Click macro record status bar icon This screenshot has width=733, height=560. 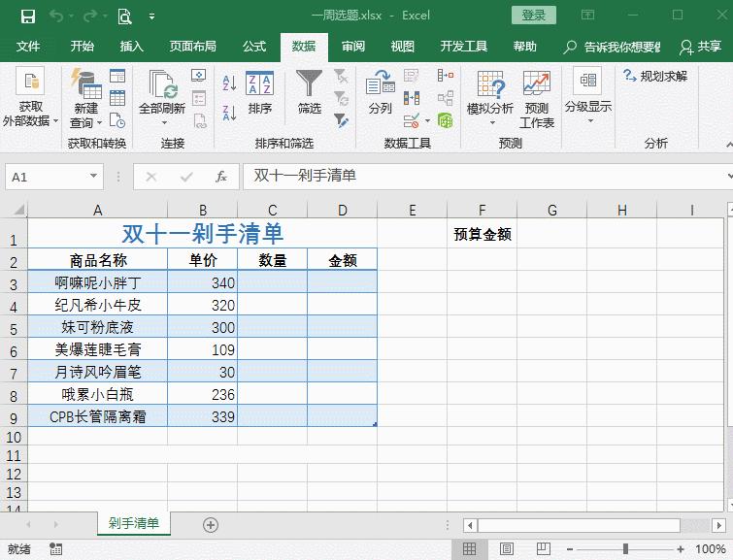[x=56, y=549]
